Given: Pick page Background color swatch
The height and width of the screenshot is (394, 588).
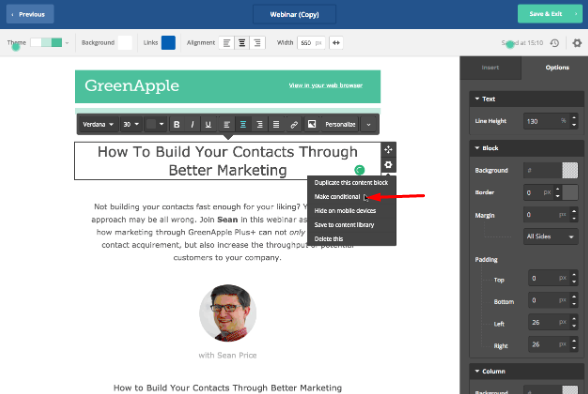Looking at the screenshot, I should click(125, 43).
